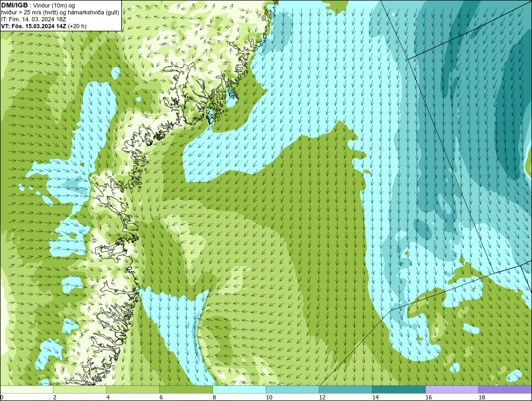Click the 0–2 m/s palest legend swatch
This screenshot has height=401, width=532.
click(27, 389)
